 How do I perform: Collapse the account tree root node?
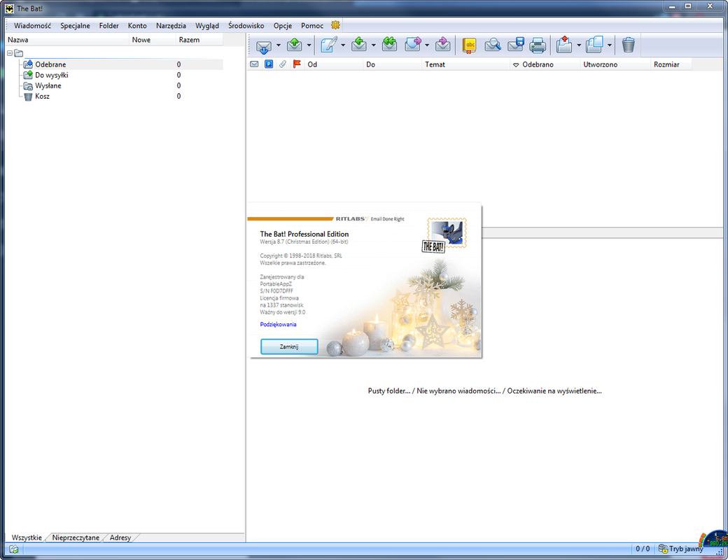pos(10,53)
